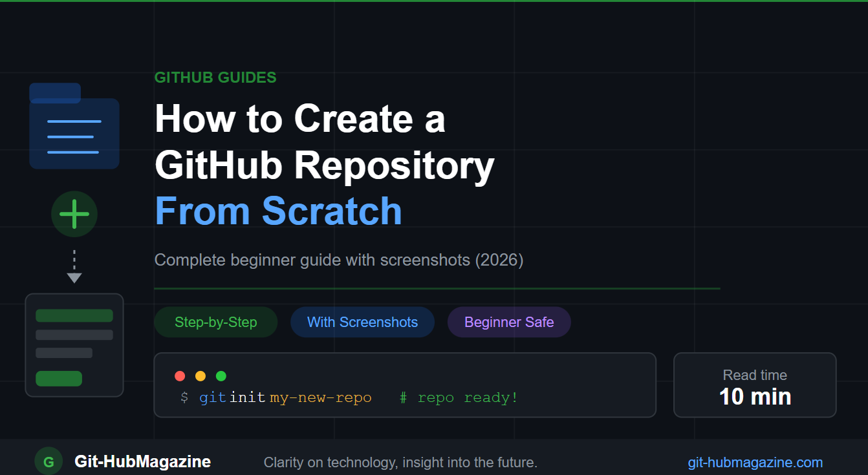This screenshot has height=475, width=868.
Task: Click the yellow dot in terminal window
Action: click(200, 375)
